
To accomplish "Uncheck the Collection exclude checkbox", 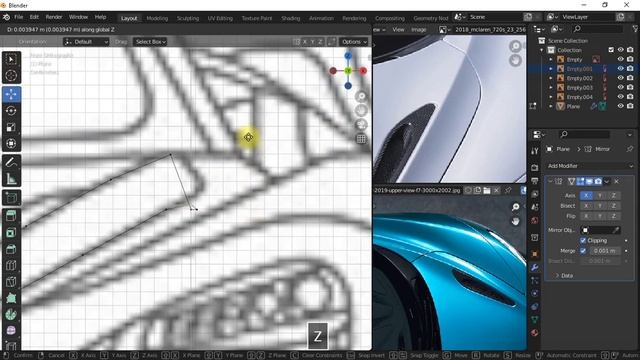I will (611, 50).
